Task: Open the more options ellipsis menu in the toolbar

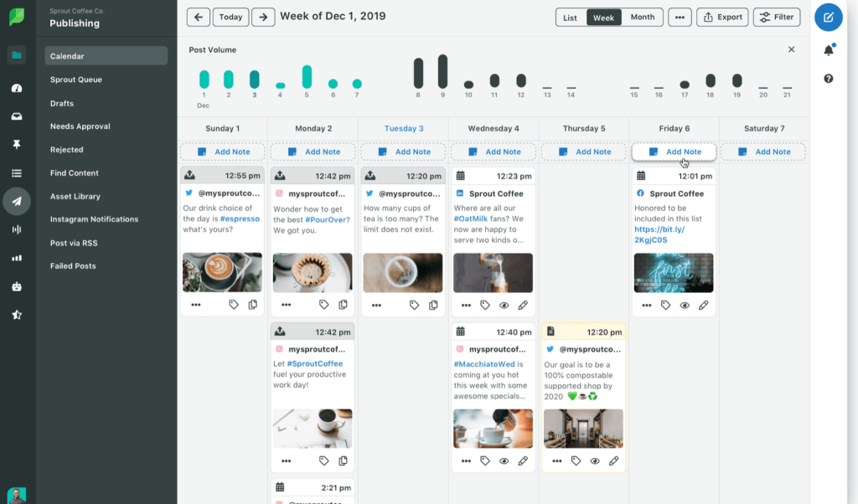Action: (680, 17)
